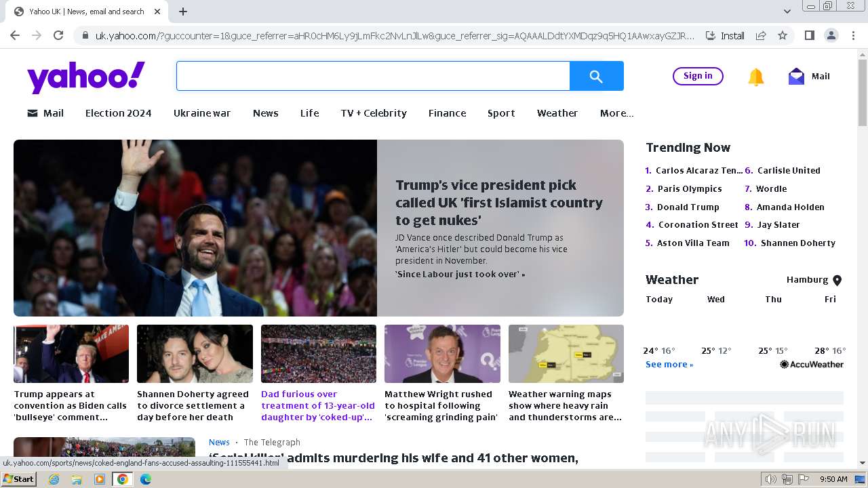
Task: Open AccuWeather logo link
Action: [x=812, y=365]
